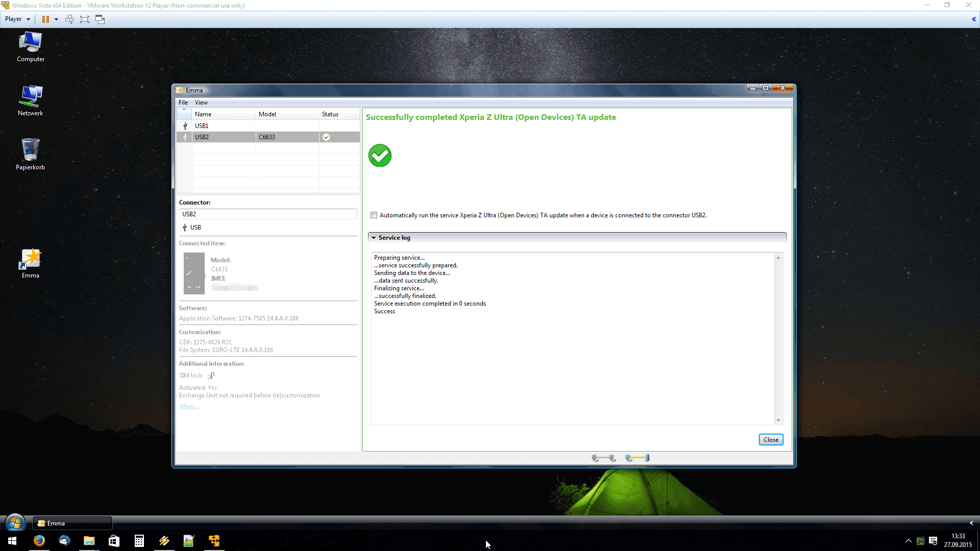This screenshot has width=980, height=551.
Task: Open Thunderbird from the taskbar
Action: tap(64, 541)
